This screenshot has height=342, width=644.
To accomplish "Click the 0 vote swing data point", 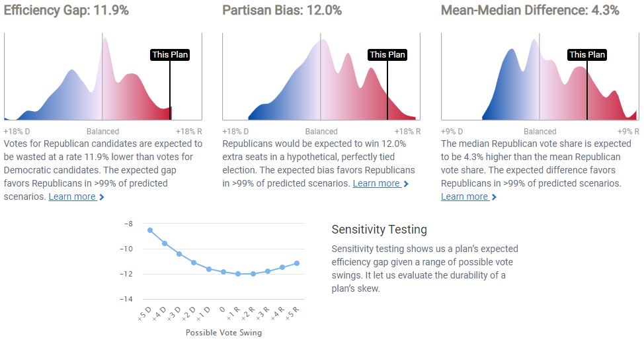I will [x=223, y=272].
